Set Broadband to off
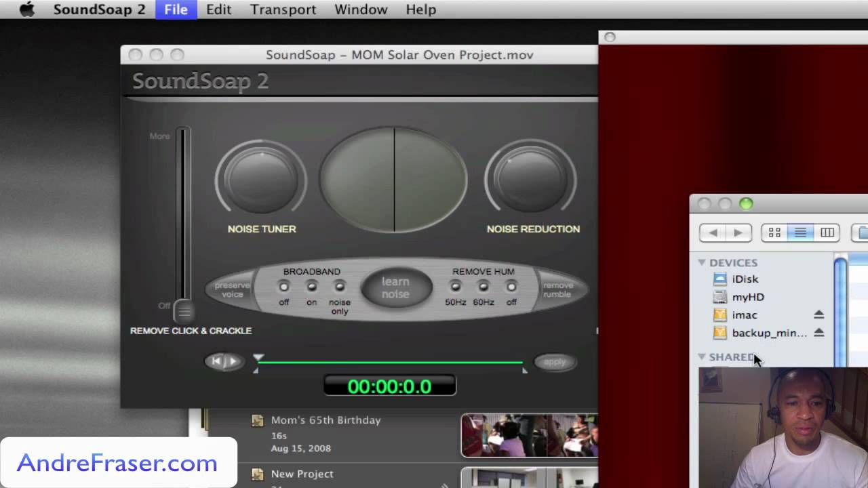 click(283, 287)
